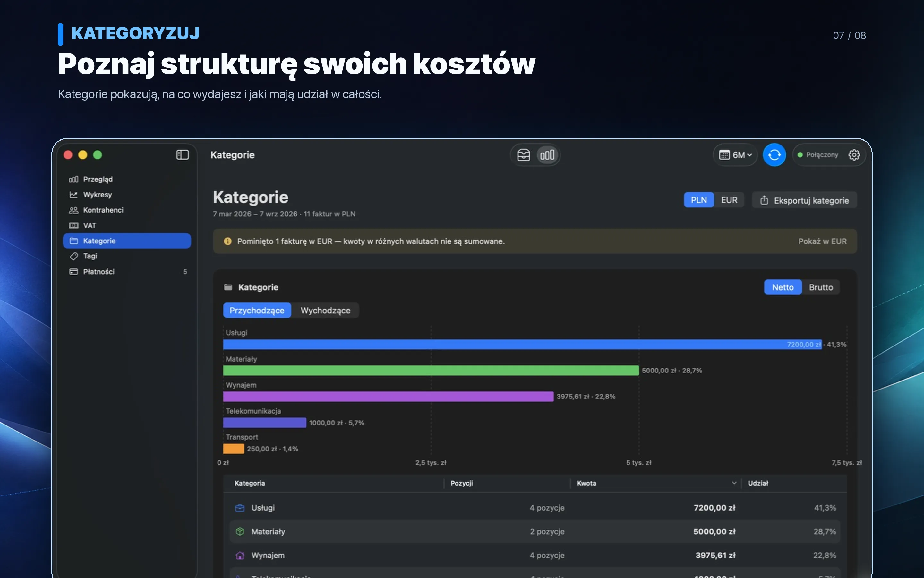Click the Kategoria column header
This screenshot has width=924, height=578.
pos(250,483)
